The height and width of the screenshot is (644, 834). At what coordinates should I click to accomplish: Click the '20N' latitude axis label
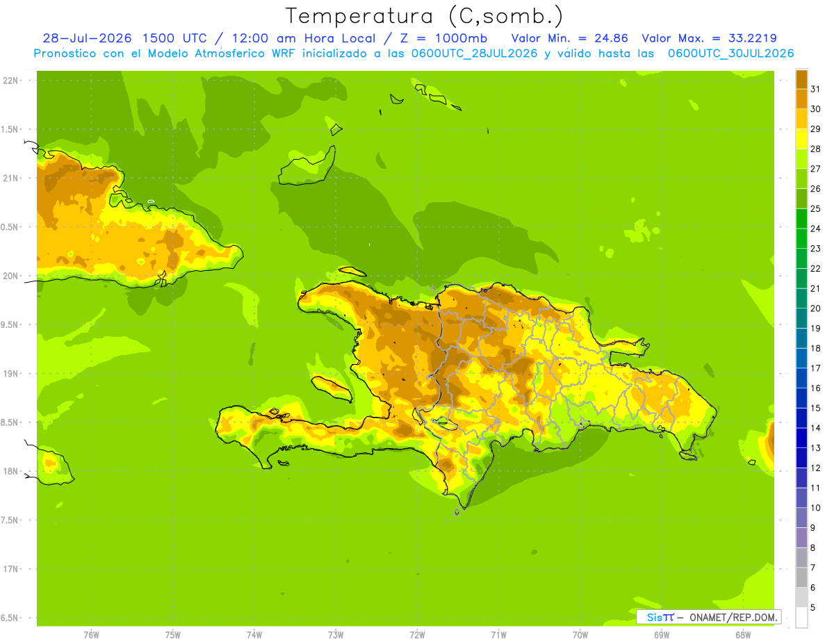point(11,276)
